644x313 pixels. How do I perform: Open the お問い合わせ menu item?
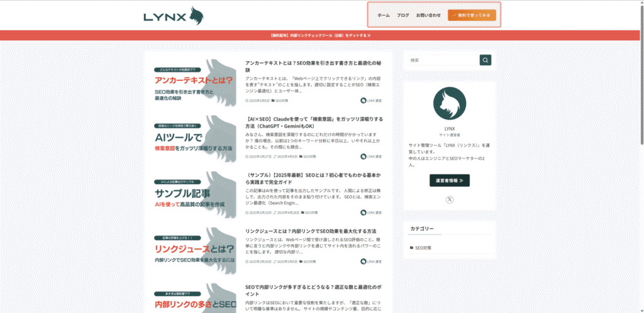coord(428,15)
